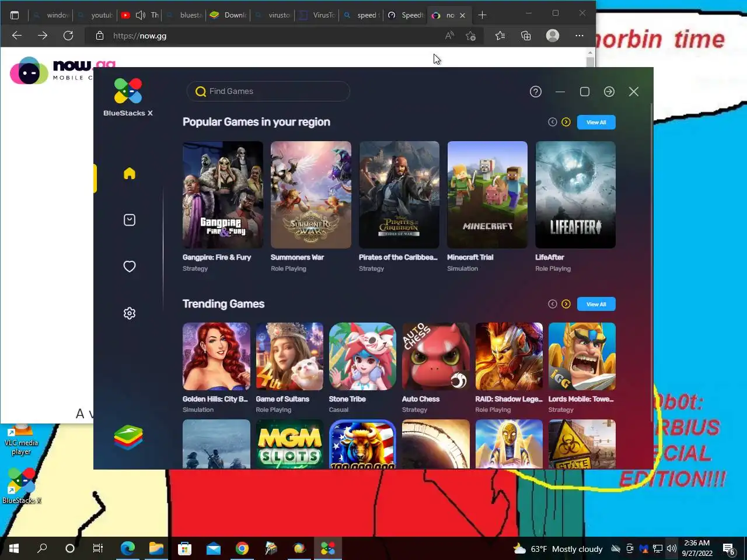This screenshot has width=747, height=560.
Task: Open Google Chrome from the taskbar
Action: coord(242,548)
